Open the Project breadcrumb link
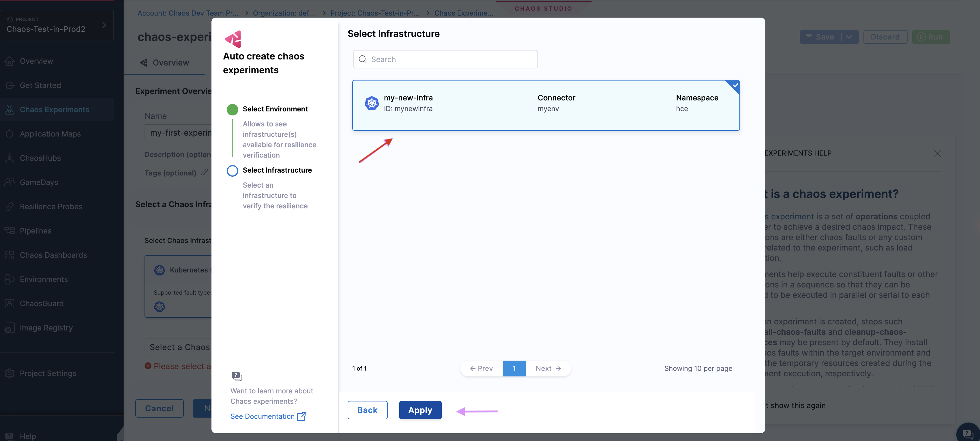Image resolution: width=980 pixels, height=441 pixels. point(375,13)
